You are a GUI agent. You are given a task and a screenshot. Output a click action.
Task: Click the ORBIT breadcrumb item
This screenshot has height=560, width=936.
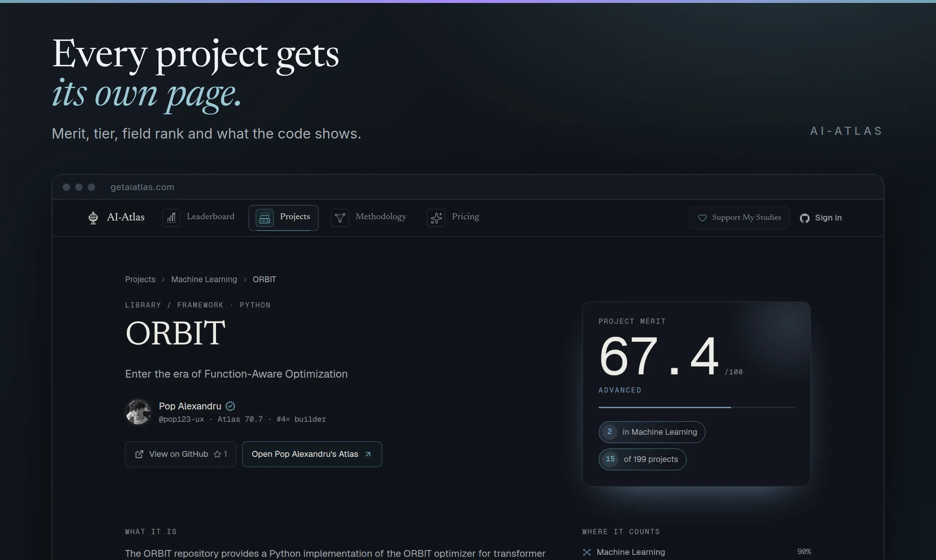click(265, 279)
